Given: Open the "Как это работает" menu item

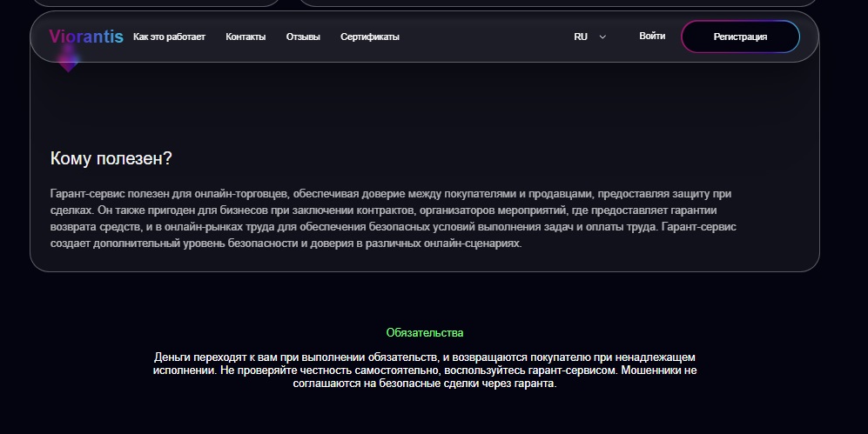Looking at the screenshot, I should [x=169, y=37].
